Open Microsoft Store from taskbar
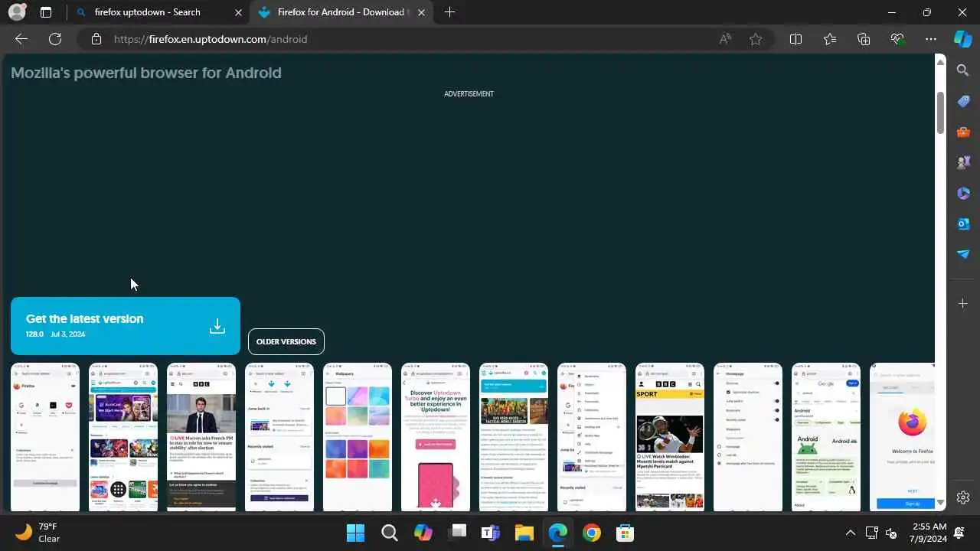Image resolution: width=980 pixels, height=551 pixels. (625, 533)
